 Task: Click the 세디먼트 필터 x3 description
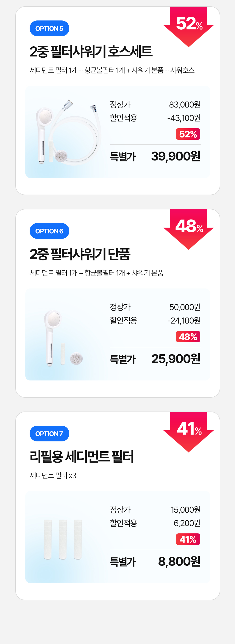(53, 475)
